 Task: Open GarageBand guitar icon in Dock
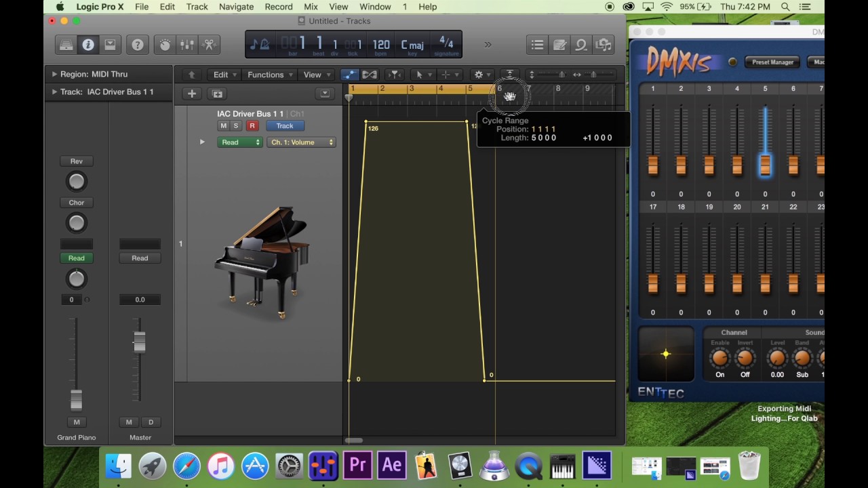point(426,466)
